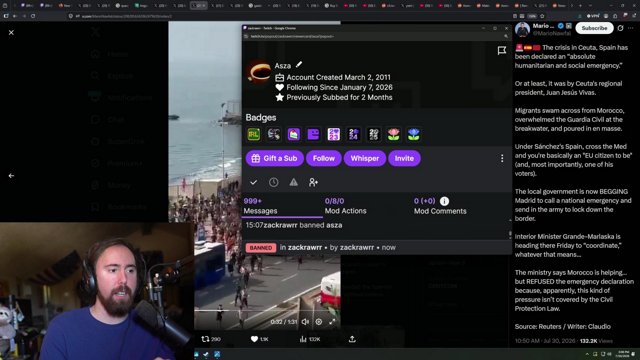Click the taskbar clock
The width and height of the screenshot is (640, 360).
tap(623, 353)
